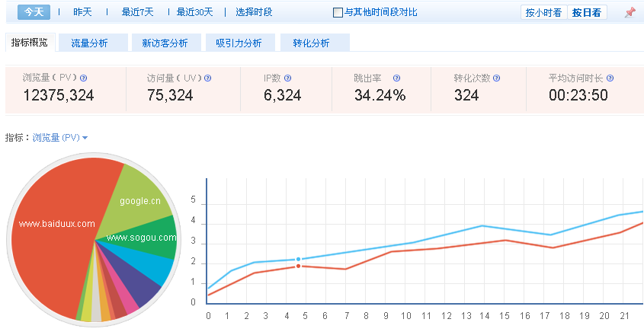Open the 吸引力分析 tab

pos(240,43)
